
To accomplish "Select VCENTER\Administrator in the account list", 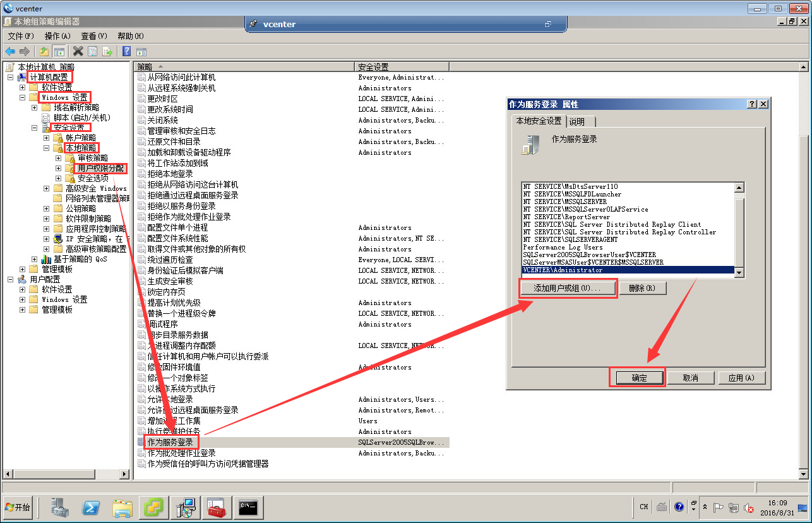I will pyautogui.click(x=628, y=270).
